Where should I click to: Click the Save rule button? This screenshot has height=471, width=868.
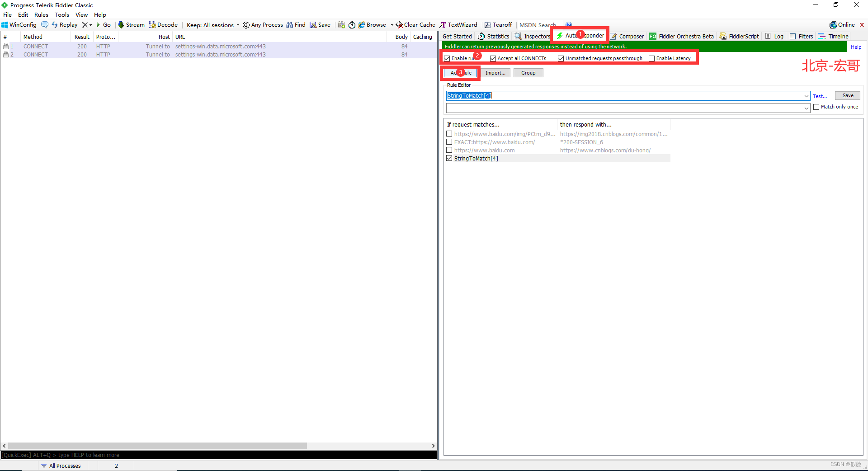click(848, 95)
